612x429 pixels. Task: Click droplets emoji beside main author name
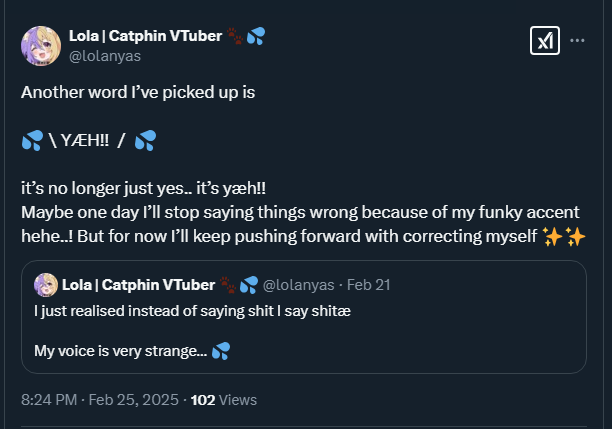click(256, 35)
